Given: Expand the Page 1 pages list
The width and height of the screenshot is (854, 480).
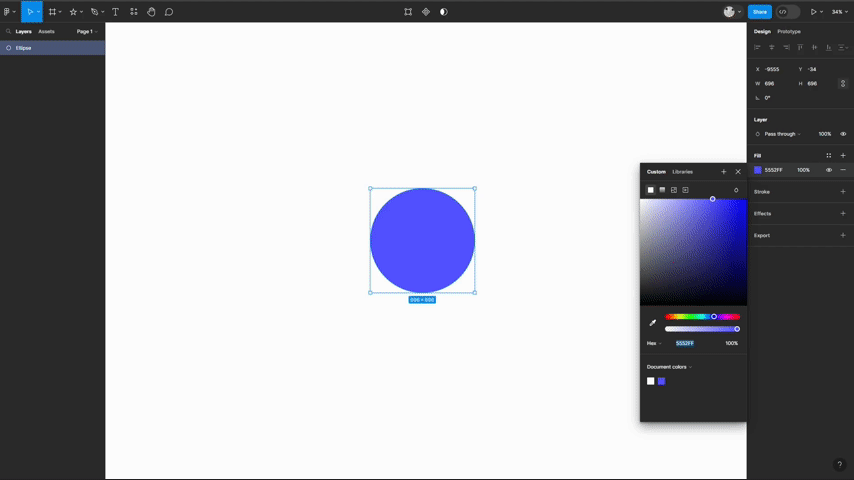Looking at the screenshot, I should [x=87, y=32].
